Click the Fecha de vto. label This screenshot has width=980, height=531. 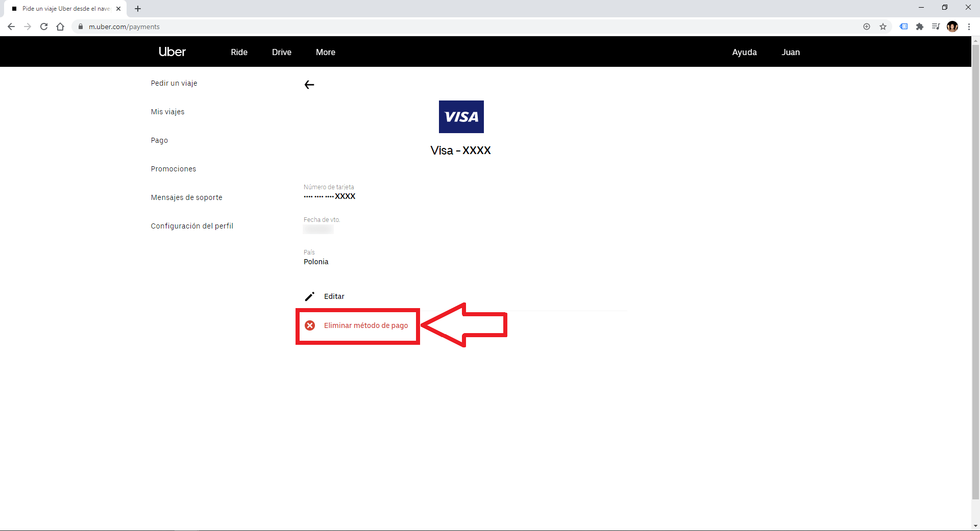[322, 220]
